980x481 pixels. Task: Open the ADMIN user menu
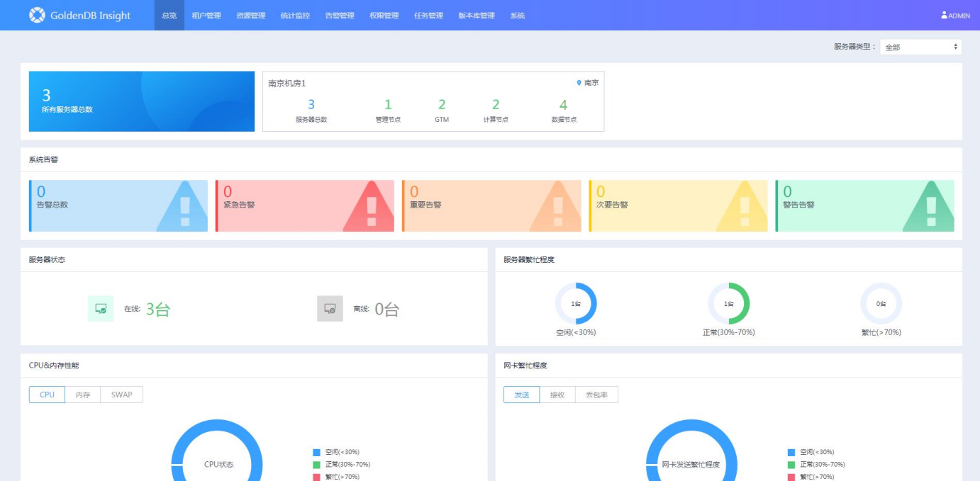click(x=955, y=16)
